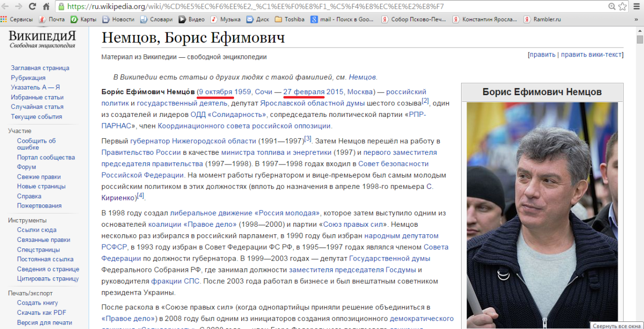Open Спецстраницы link
The width and height of the screenshot is (644, 329).
coord(39,250)
